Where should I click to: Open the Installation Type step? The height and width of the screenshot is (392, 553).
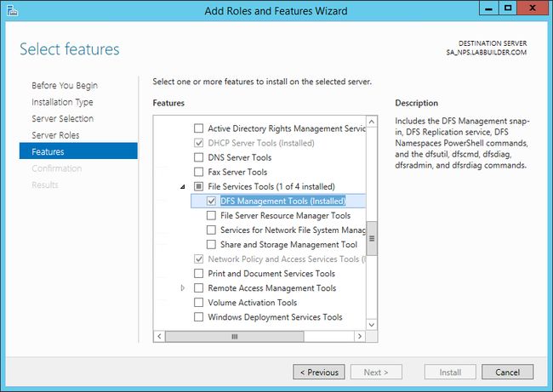(62, 102)
